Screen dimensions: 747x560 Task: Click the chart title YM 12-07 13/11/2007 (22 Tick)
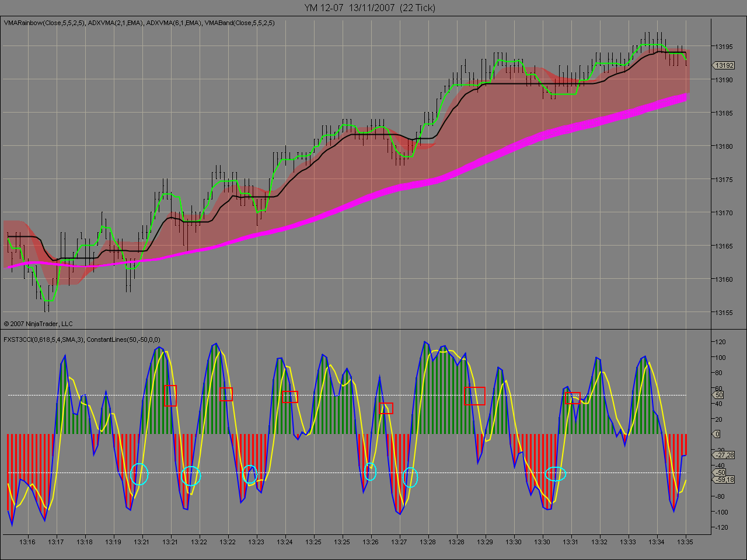(369, 8)
